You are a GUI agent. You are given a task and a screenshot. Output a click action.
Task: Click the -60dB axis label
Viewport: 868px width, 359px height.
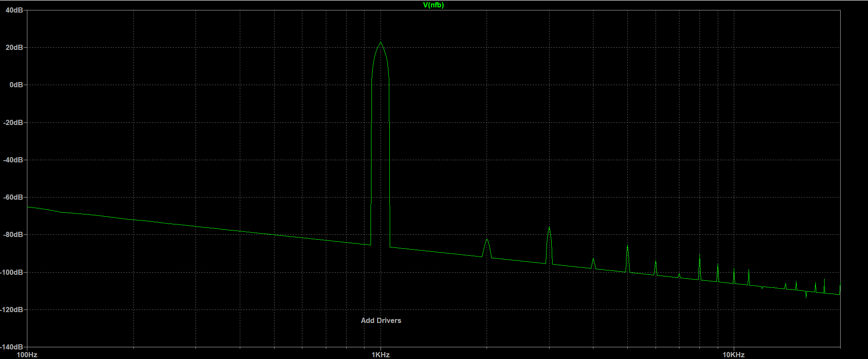13,197
